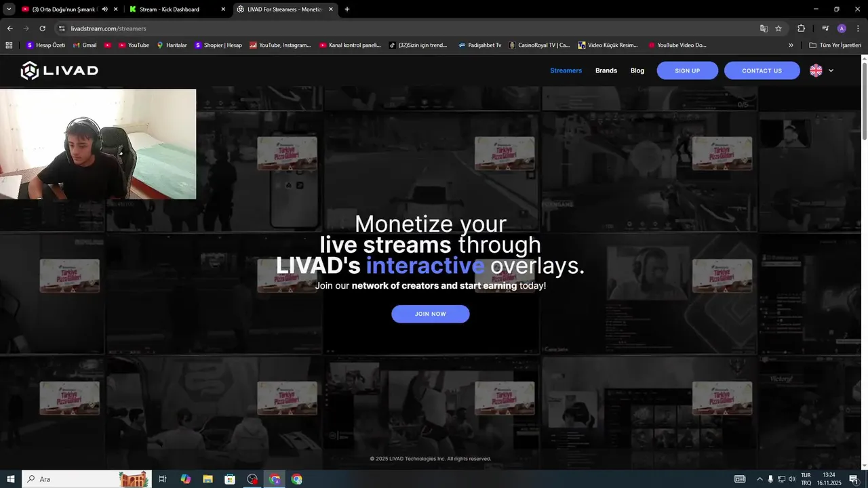The width and height of the screenshot is (868, 488).
Task: Open Video Küçük Resim bookmark
Action: (608, 45)
